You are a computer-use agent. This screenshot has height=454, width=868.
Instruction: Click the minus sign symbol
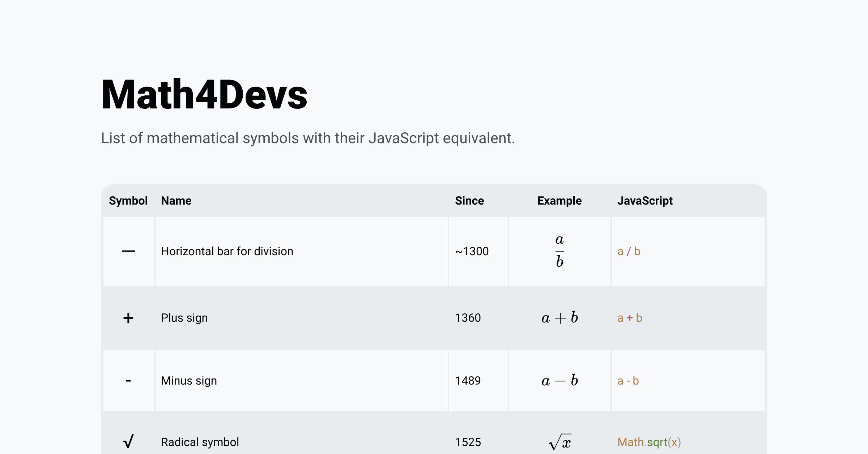128,381
